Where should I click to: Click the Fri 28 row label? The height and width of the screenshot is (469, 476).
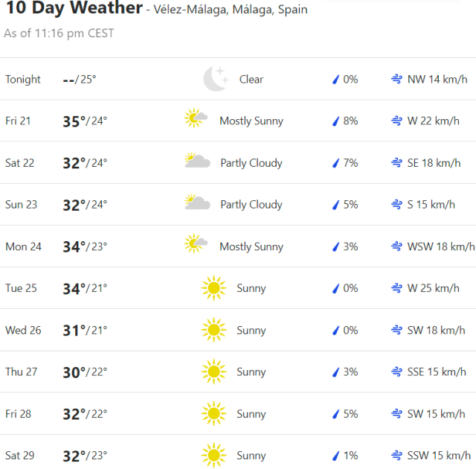(17, 413)
